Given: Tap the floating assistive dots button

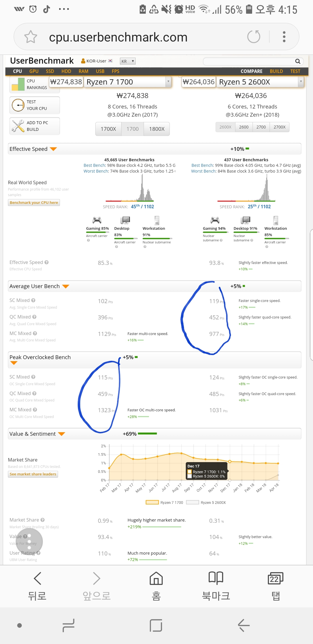Looking at the screenshot, I should [x=29, y=542].
